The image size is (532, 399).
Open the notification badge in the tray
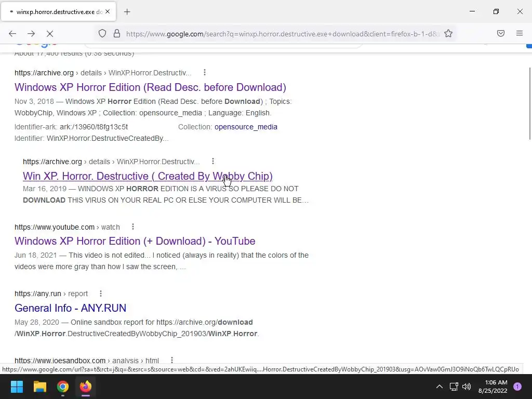(x=517, y=387)
